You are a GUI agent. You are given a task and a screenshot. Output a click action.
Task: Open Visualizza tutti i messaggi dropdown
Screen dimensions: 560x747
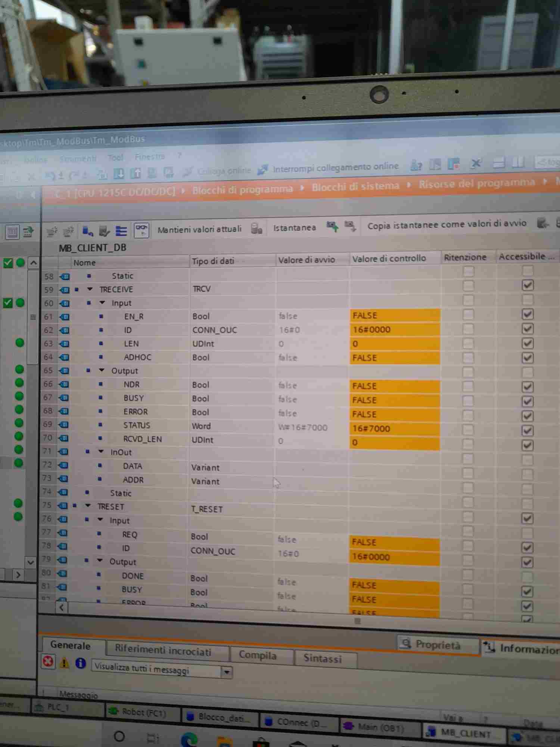coord(226,672)
